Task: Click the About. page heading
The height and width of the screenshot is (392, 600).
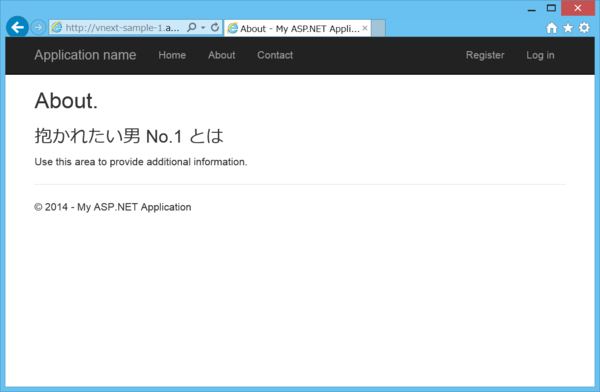Action: [66, 101]
